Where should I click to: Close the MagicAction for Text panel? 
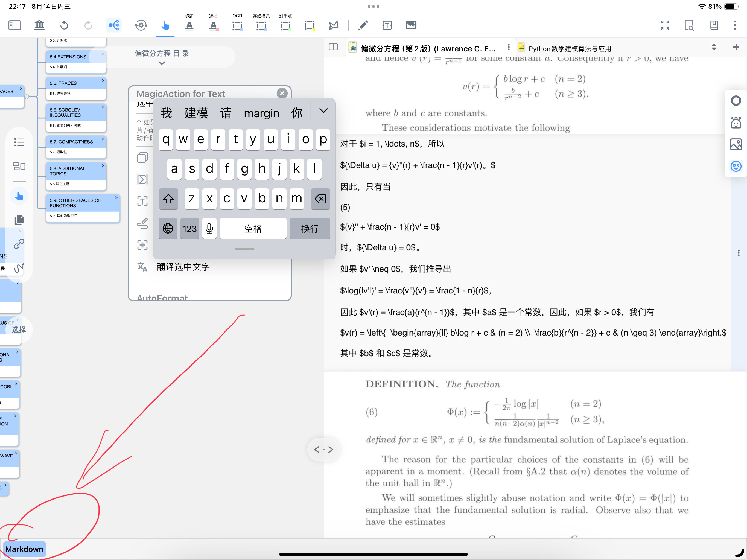[x=282, y=93]
